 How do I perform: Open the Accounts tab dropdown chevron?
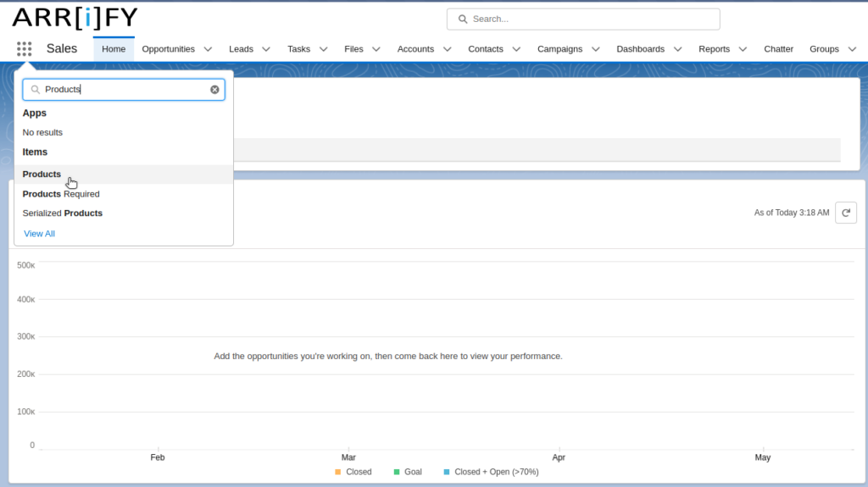(447, 49)
